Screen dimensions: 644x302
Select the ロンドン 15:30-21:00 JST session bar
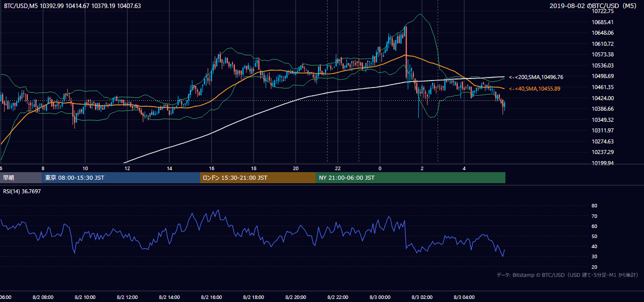point(258,178)
